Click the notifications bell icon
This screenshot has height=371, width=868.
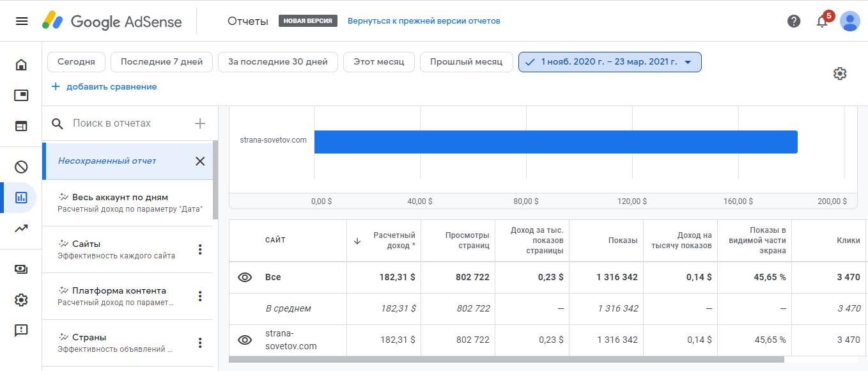tap(822, 22)
